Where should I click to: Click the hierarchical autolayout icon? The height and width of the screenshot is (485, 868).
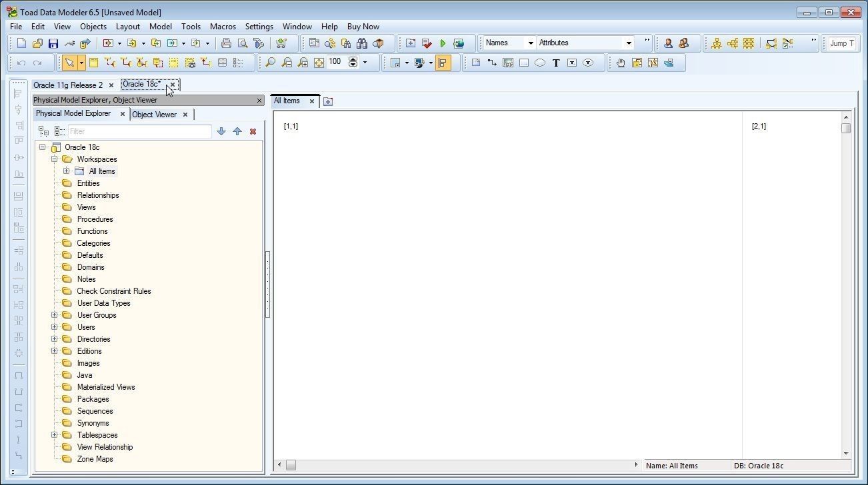click(717, 43)
